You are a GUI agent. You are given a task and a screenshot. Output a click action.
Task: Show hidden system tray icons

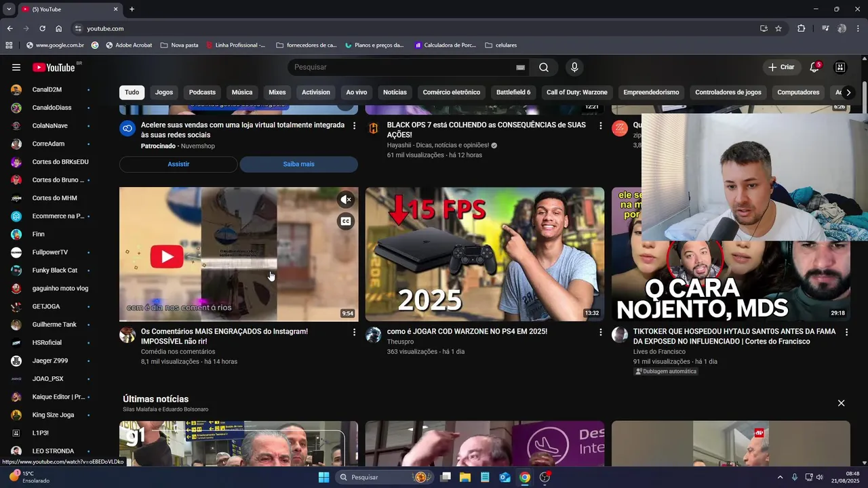point(780,477)
